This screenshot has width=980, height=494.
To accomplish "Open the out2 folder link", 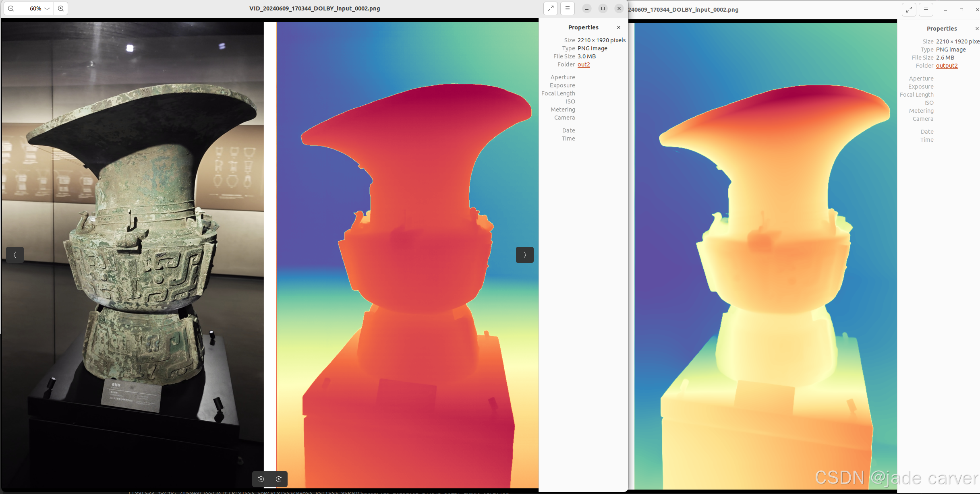I will click(x=584, y=64).
